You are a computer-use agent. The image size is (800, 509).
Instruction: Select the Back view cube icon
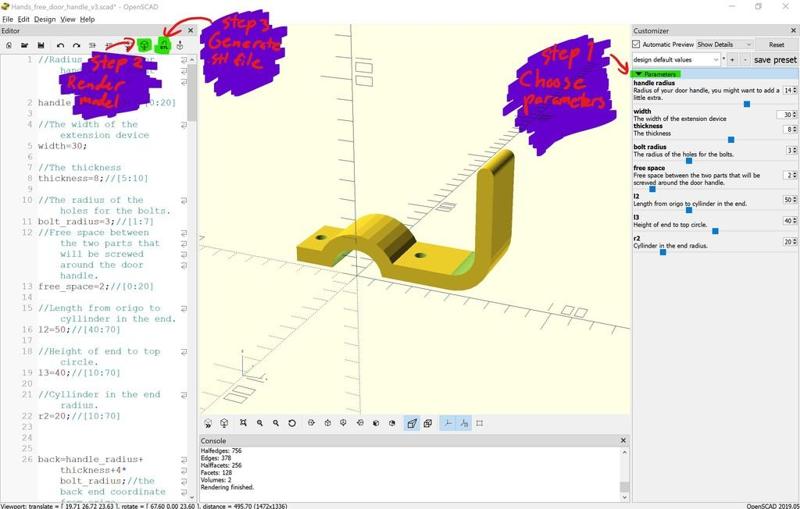pos(392,423)
